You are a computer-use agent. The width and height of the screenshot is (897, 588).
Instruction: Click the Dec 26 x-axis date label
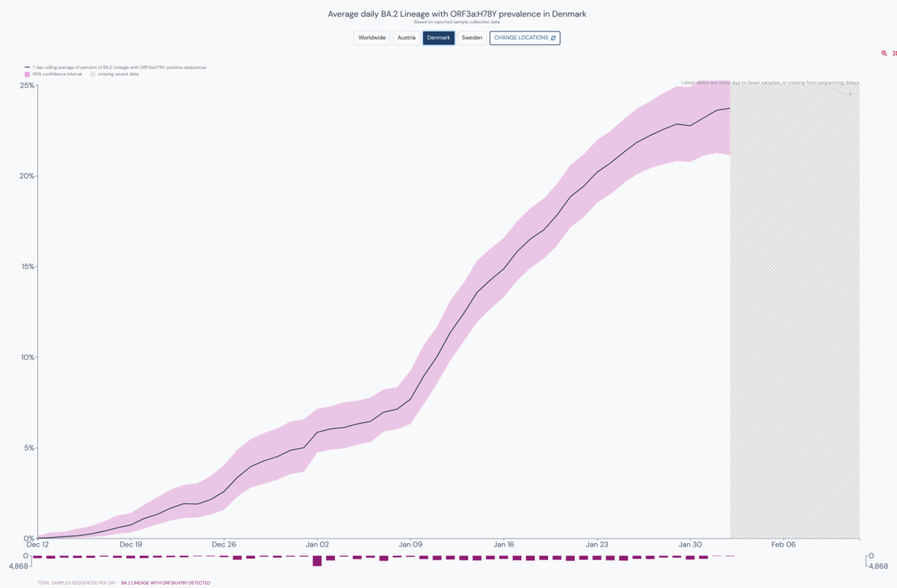coord(224,545)
